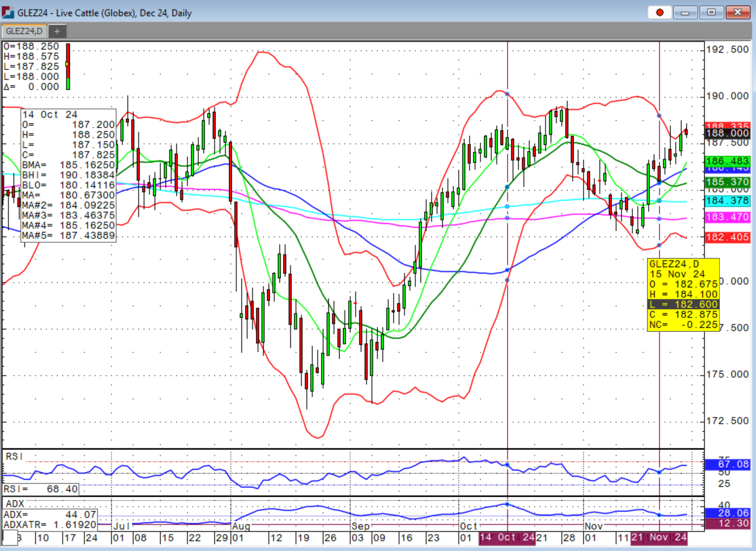The image size is (756, 551).
Task: Click the H= 188.250 data box row
Action: [x=69, y=135]
